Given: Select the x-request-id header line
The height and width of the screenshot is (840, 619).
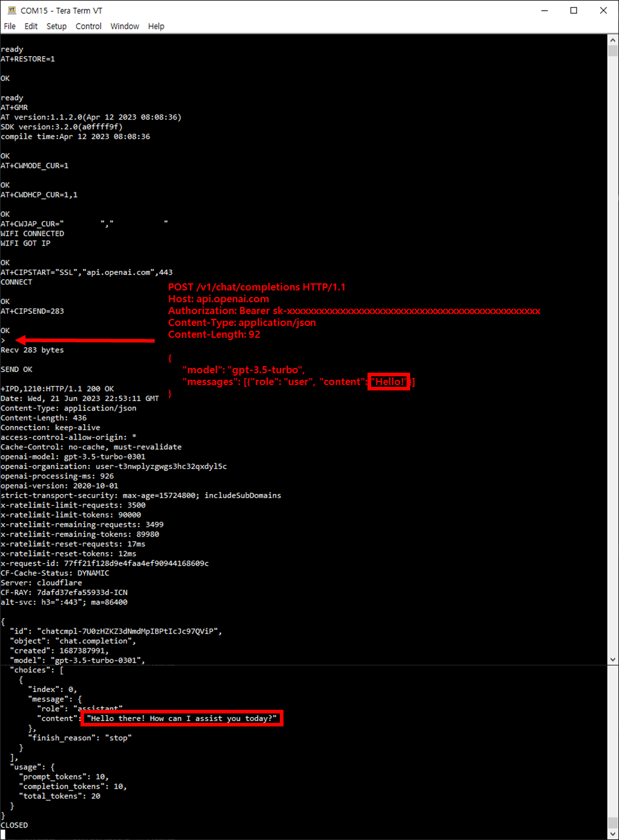Looking at the screenshot, I should pos(105,564).
